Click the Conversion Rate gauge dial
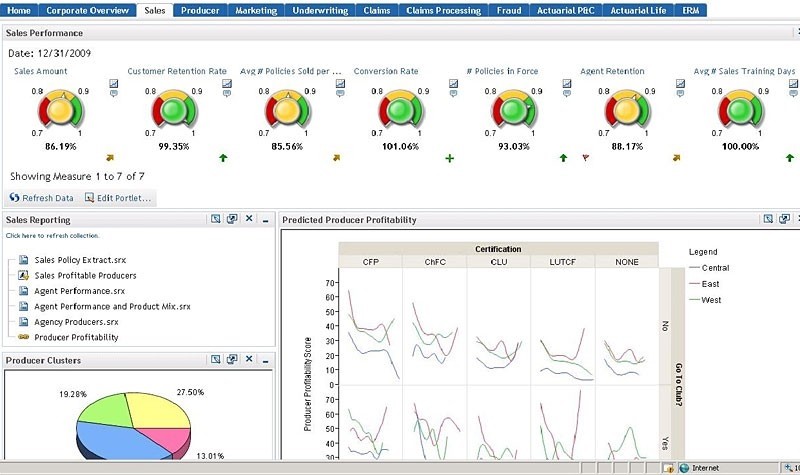The image size is (800, 475). (x=400, y=109)
